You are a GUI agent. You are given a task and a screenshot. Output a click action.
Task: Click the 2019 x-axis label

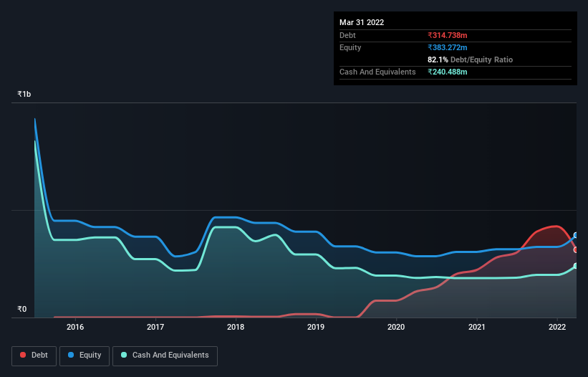(x=316, y=327)
